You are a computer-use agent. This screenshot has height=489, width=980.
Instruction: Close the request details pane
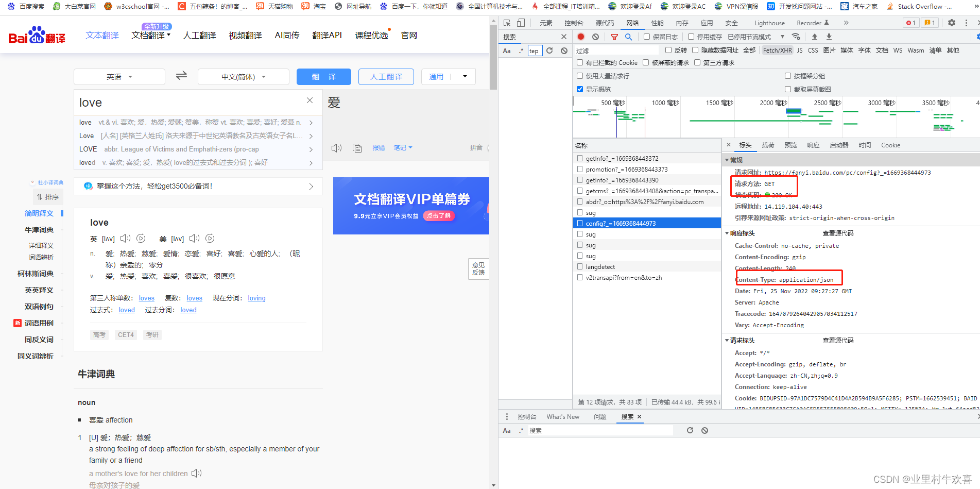728,145
